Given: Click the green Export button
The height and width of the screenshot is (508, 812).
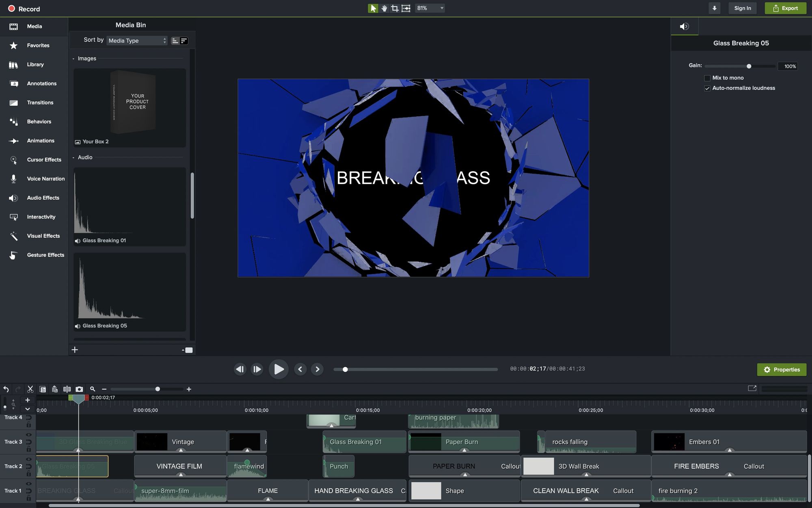Looking at the screenshot, I should pyautogui.click(x=785, y=8).
